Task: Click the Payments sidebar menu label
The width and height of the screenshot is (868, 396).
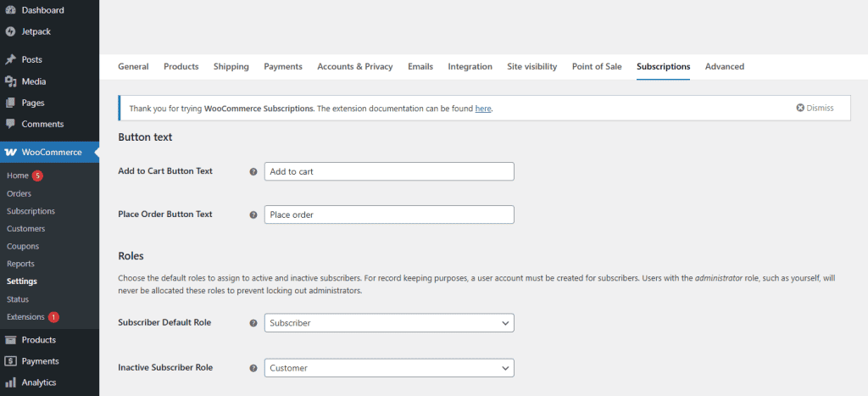Action: coord(41,361)
